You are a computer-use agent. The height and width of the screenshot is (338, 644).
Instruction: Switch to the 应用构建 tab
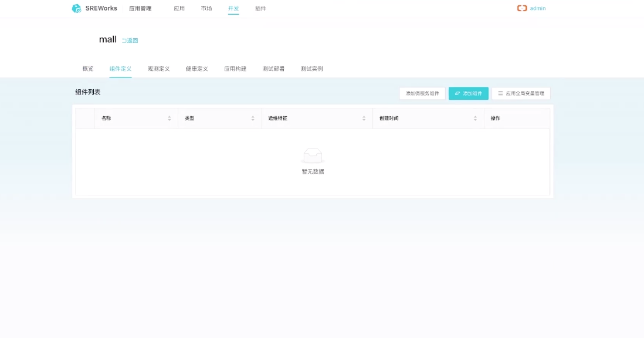coord(235,69)
